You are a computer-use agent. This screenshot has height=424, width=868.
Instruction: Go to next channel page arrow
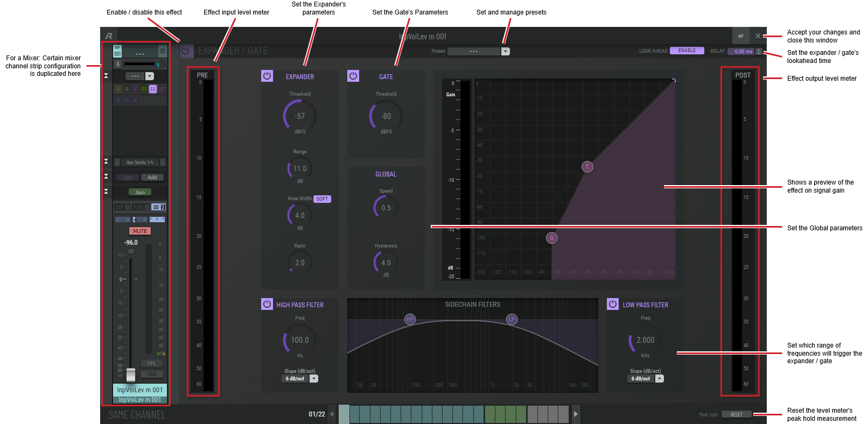pyautogui.click(x=576, y=414)
